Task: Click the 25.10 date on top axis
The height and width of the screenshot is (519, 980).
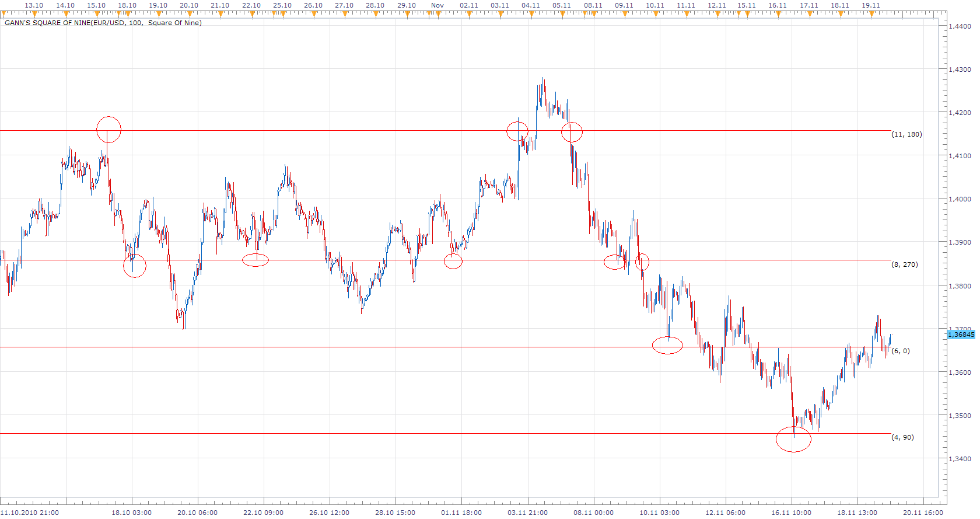Action: tap(282, 5)
